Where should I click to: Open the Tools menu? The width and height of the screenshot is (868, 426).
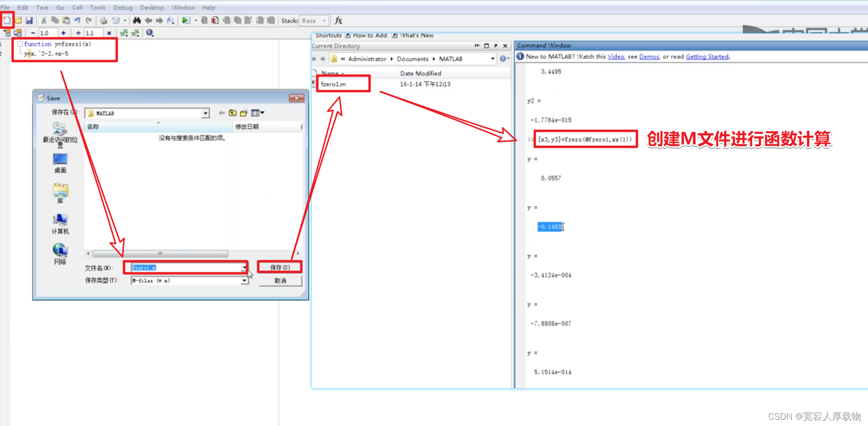point(97,7)
